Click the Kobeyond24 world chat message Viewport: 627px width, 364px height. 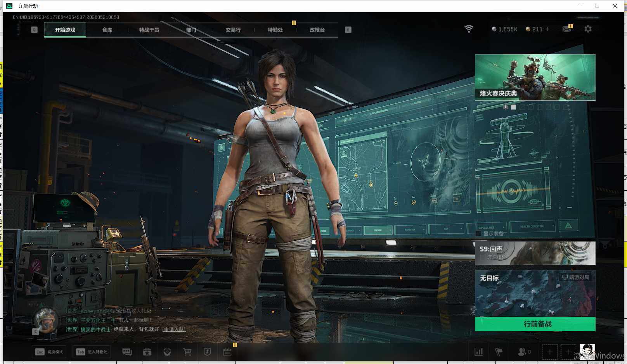(111, 311)
